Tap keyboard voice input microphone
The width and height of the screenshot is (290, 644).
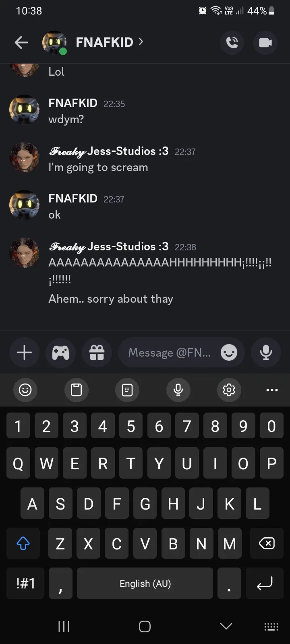[x=178, y=390]
